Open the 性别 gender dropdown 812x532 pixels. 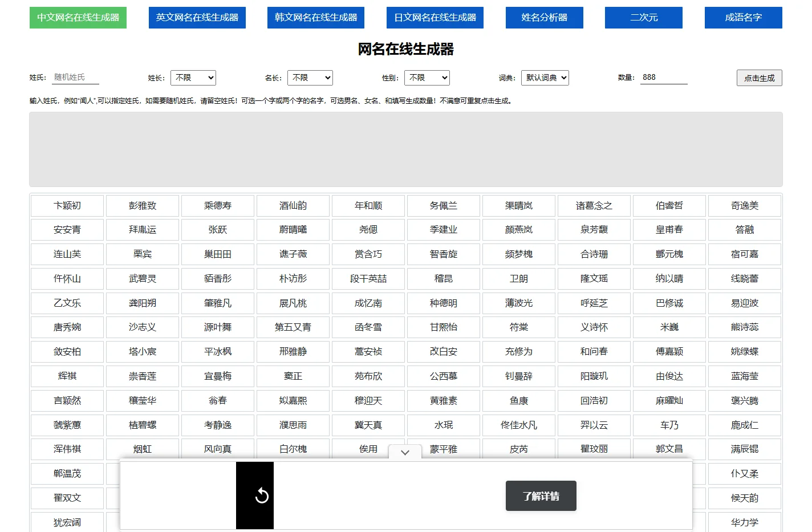click(427, 78)
